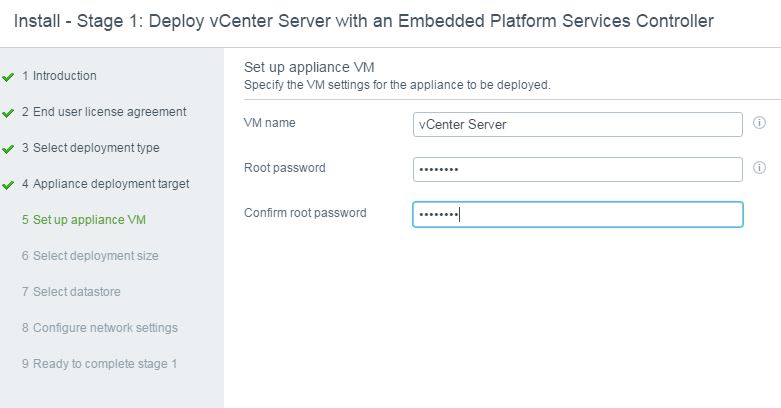
Task: Go to step 8 Configure network settings
Action: click(100, 328)
